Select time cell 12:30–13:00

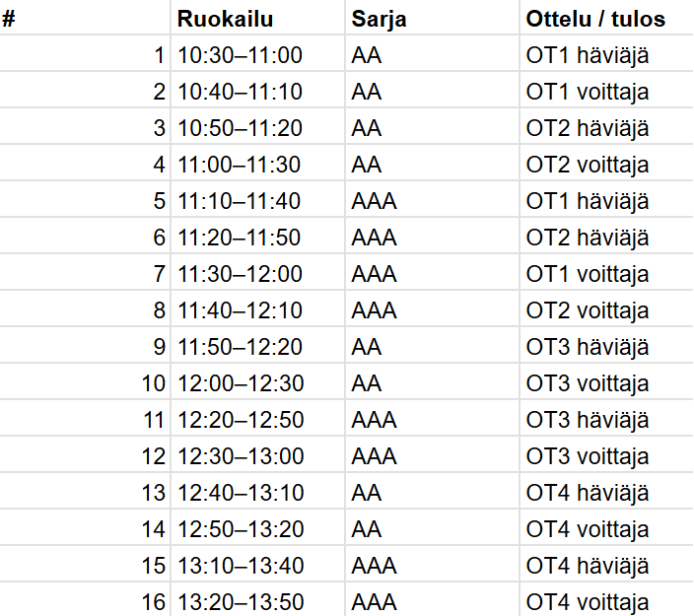[x=257, y=454]
